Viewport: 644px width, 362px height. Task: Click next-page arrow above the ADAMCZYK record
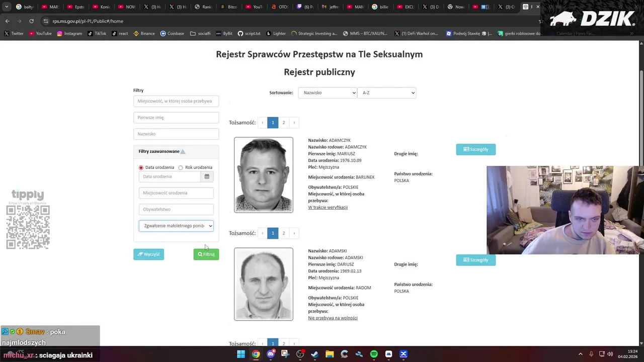point(294,123)
